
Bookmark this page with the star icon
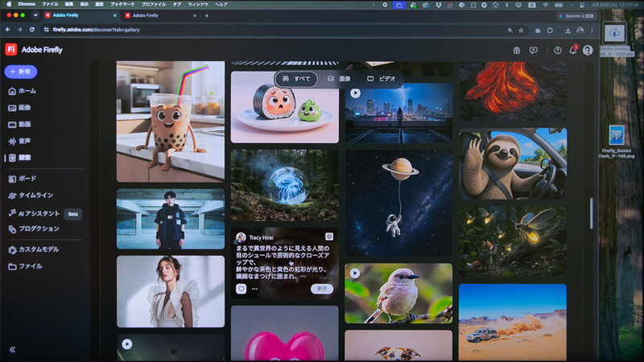click(x=521, y=30)
